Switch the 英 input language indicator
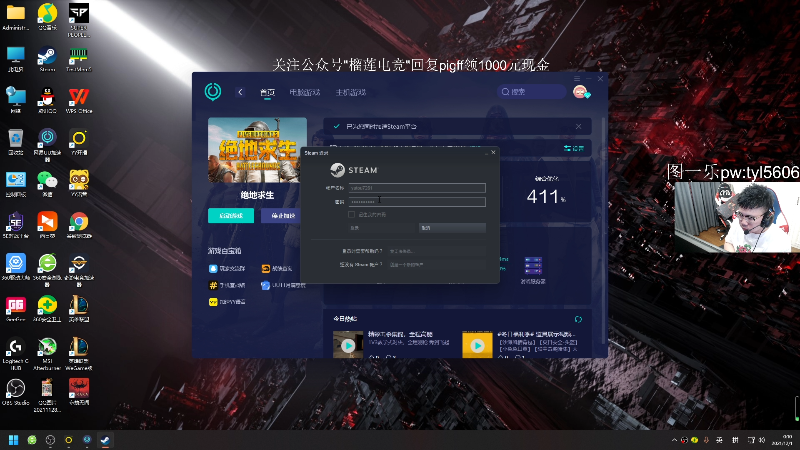The height and width of the screenshot is (450, 800). click(719, 440)
